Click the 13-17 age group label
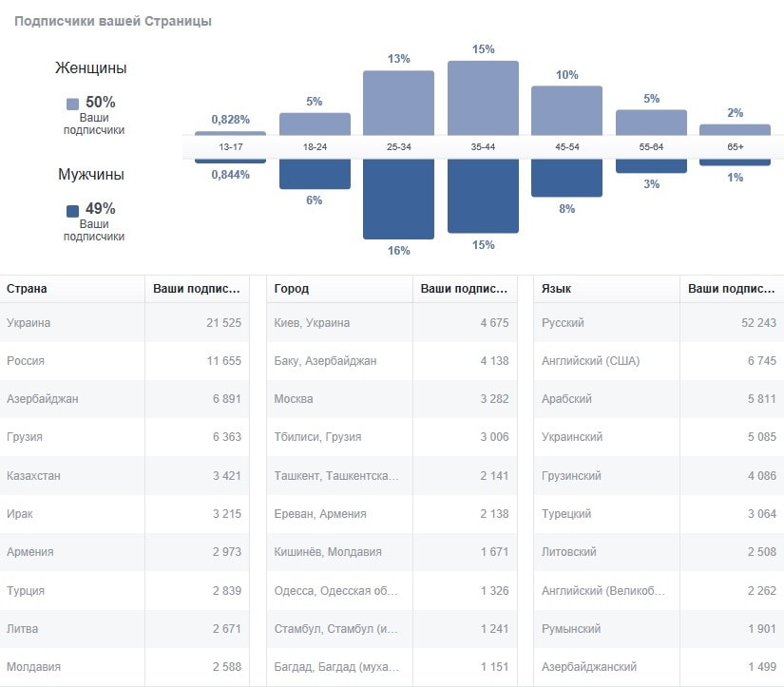 coord(230,148)
